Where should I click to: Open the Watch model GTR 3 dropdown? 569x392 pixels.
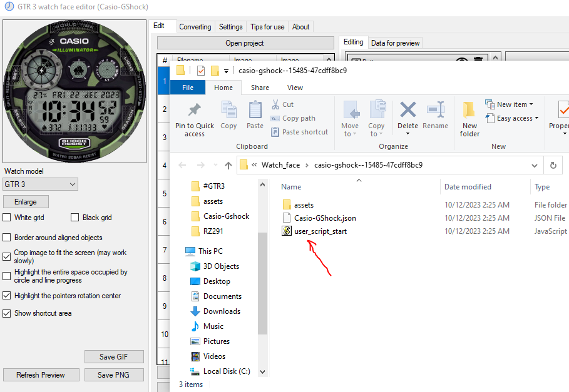40,184
